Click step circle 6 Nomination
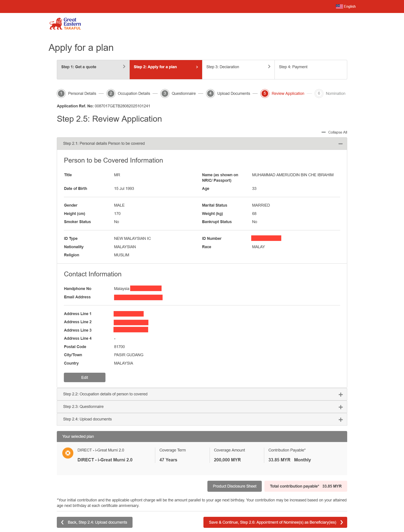This screenshot has height=532, width=404. coord(319,93)
